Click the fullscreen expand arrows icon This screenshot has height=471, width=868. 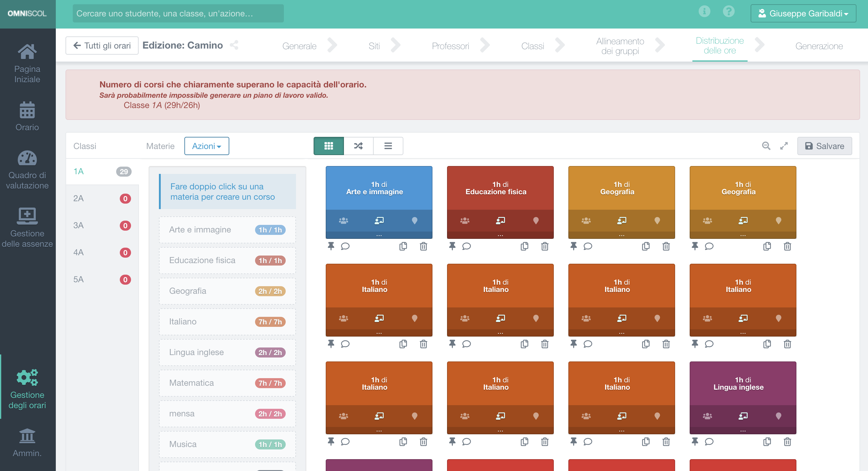[784, 146]
